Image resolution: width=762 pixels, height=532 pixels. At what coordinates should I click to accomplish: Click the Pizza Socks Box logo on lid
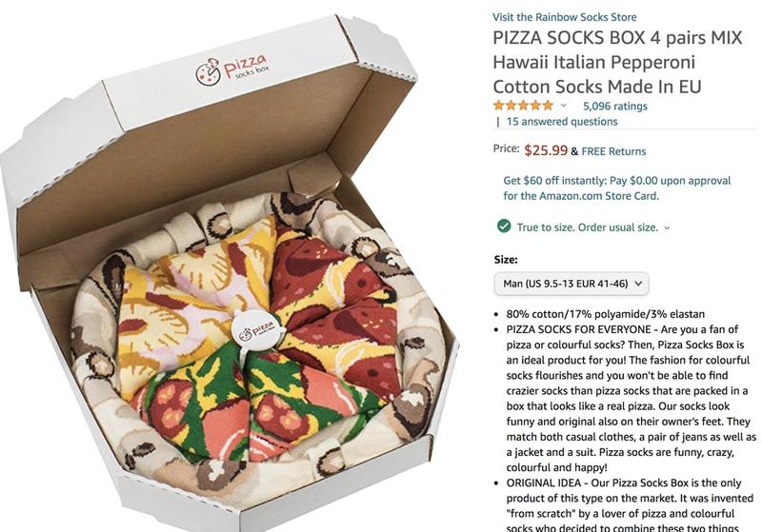(231, 70)
